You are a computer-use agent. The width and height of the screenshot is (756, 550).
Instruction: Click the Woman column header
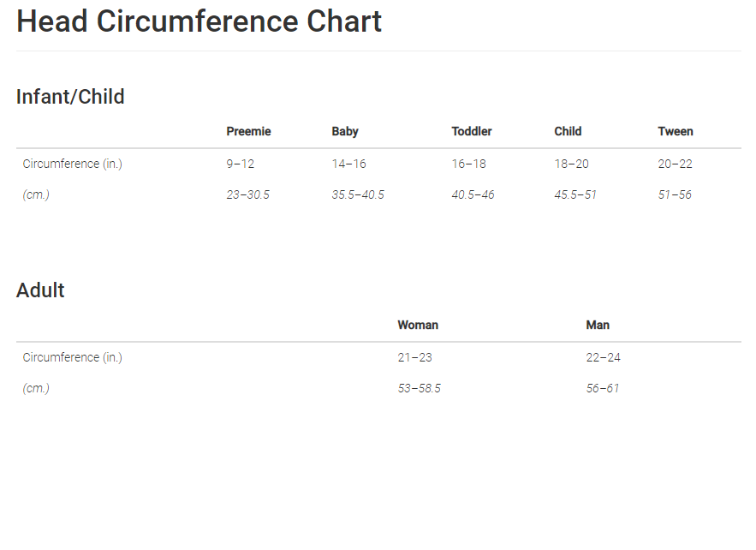(x=418, y=325)
